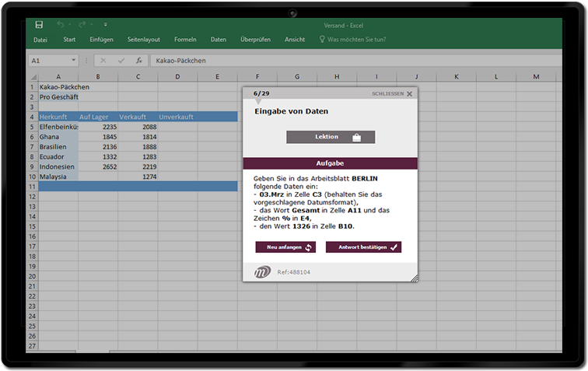Open the Customize Quick Access Toolbar dropdown
The image size is (588, 371).
coord(106,25)
